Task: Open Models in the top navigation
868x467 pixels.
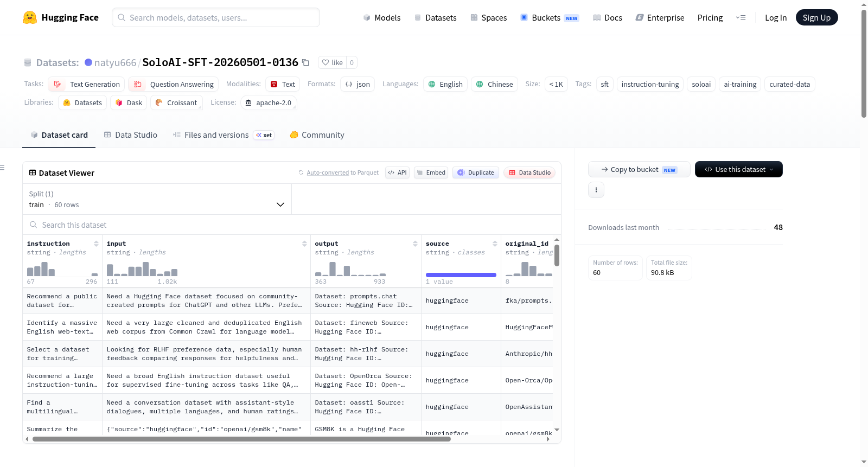Action: tap(382, 17)
